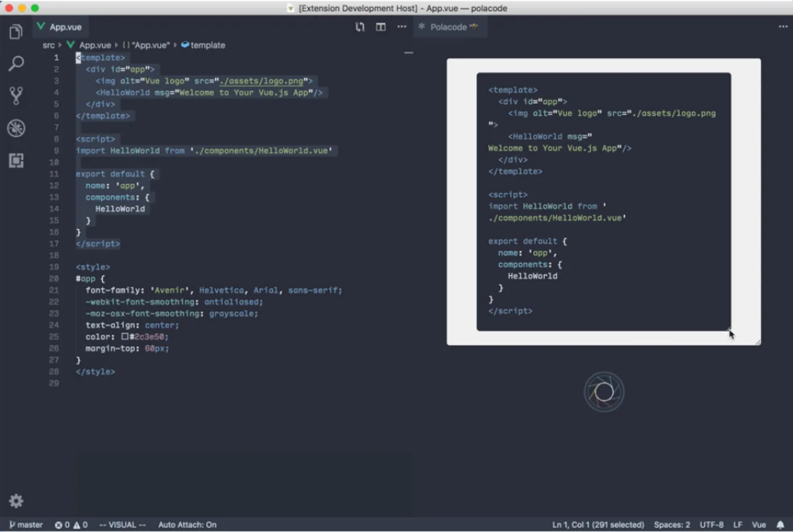This screenshot has height=532, width=793.
Task: Open notifications bell in status bar
Action: point(780,525)
